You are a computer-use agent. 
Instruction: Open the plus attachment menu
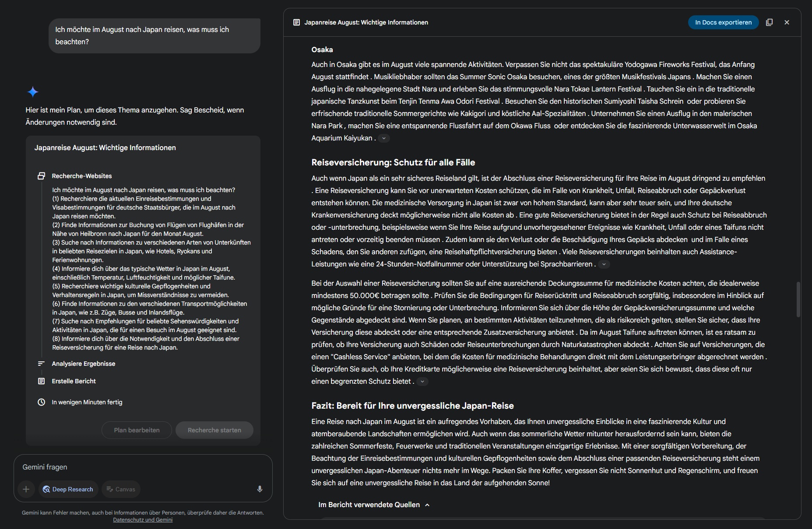tap(26, 489)
